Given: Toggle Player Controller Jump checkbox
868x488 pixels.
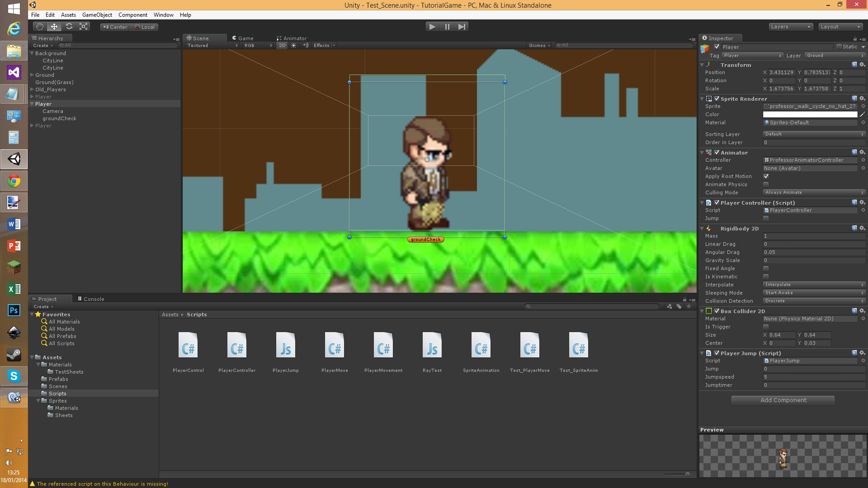Looking at the screenshot, I should 766,218.
